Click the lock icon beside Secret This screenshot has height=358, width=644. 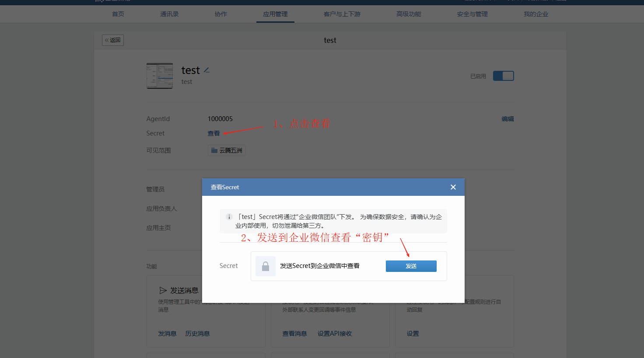(265, 266)
